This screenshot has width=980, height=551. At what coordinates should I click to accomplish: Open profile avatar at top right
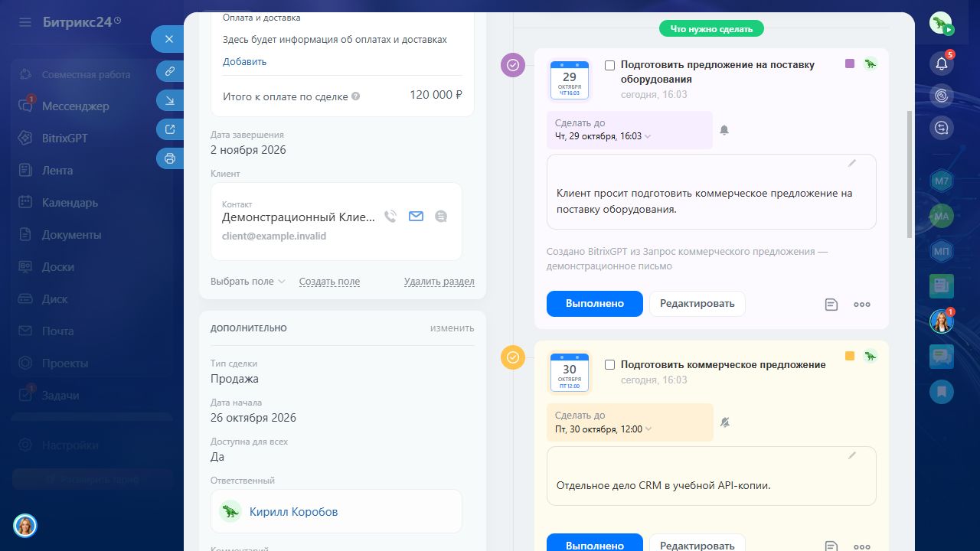pyautogui.click(x=942, y=24)
